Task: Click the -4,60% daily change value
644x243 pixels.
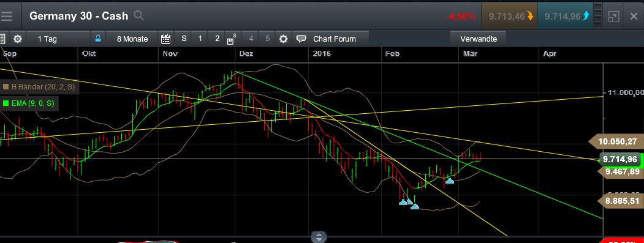Action: pyautogui.click(x=461, y=17)
